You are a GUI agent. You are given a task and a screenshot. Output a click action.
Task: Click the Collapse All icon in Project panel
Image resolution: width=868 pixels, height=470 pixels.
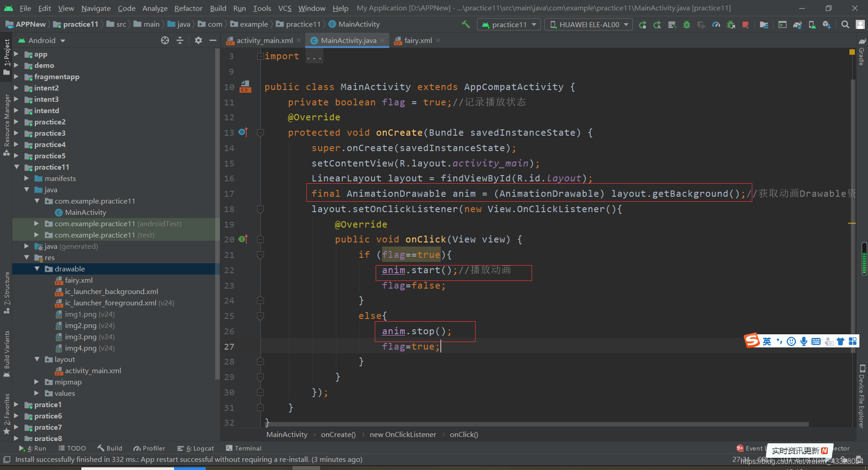(180, 40)
